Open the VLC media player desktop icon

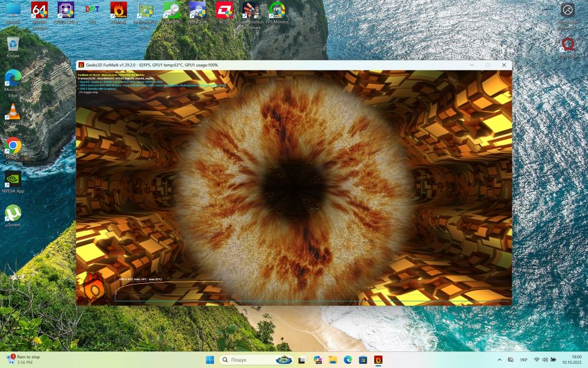[x=13, y=117]
